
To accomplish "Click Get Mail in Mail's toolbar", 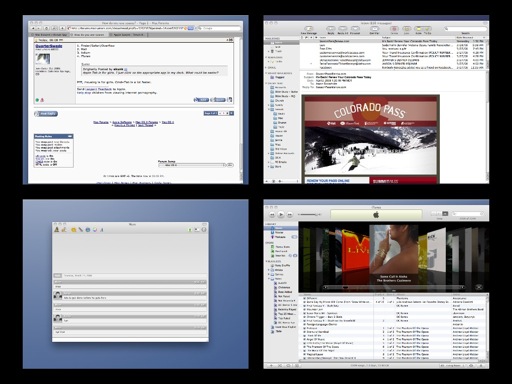I will click(x=374, y=29).
